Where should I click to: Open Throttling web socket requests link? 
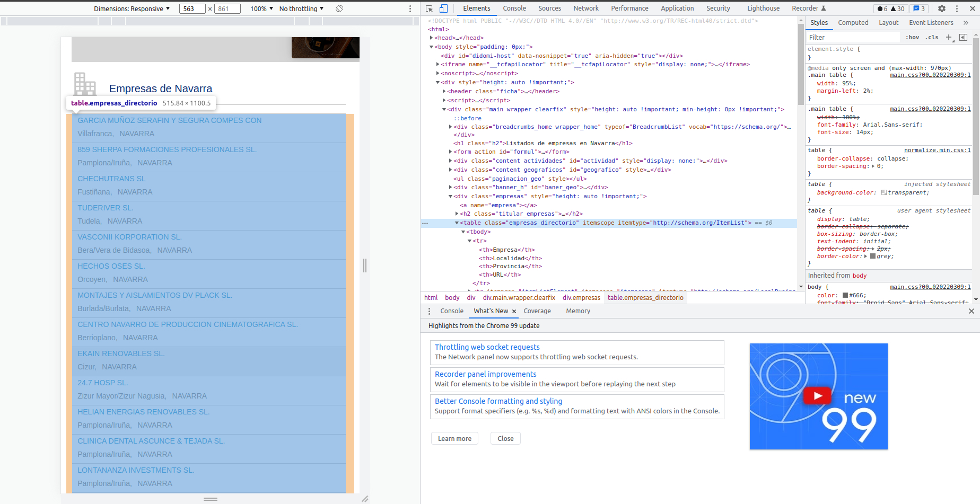click(487, 347)
